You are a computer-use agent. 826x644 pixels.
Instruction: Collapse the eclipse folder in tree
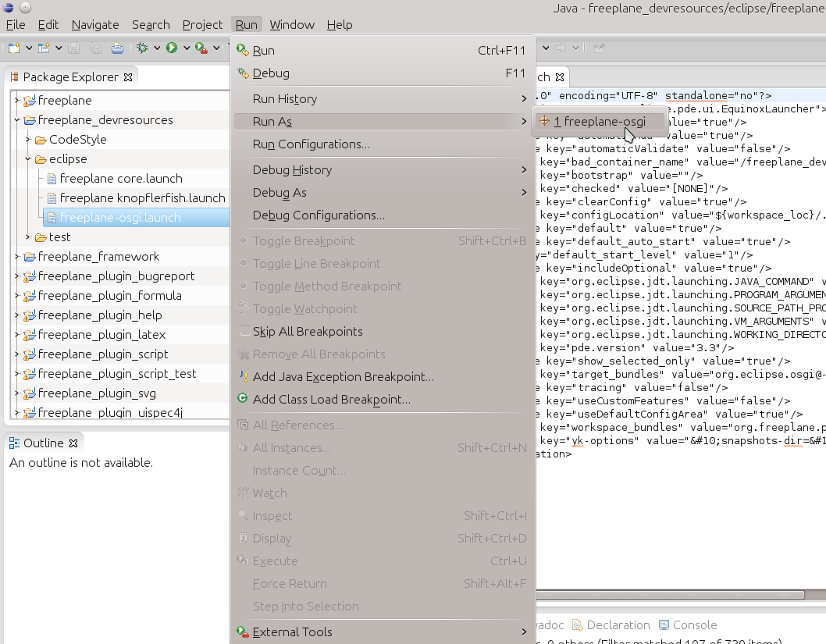27,159
